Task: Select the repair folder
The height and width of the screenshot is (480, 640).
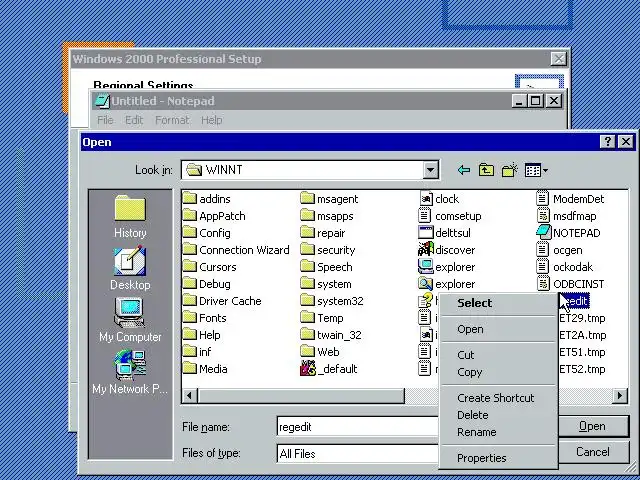Action: (323, 233)
